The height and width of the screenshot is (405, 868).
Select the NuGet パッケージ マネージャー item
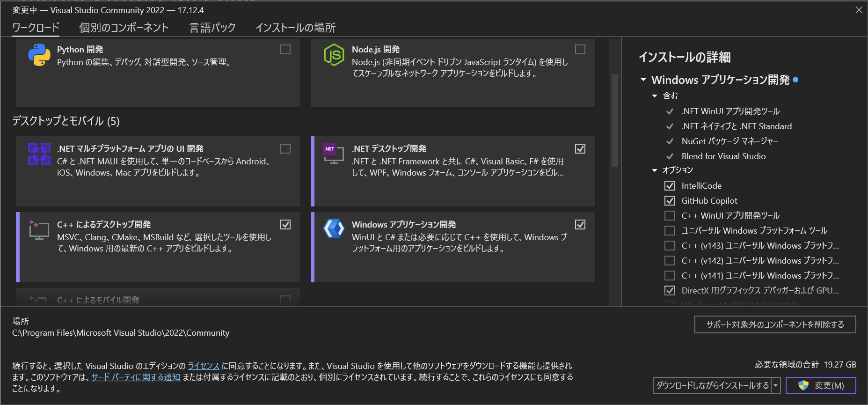click(x=730, y=141)
